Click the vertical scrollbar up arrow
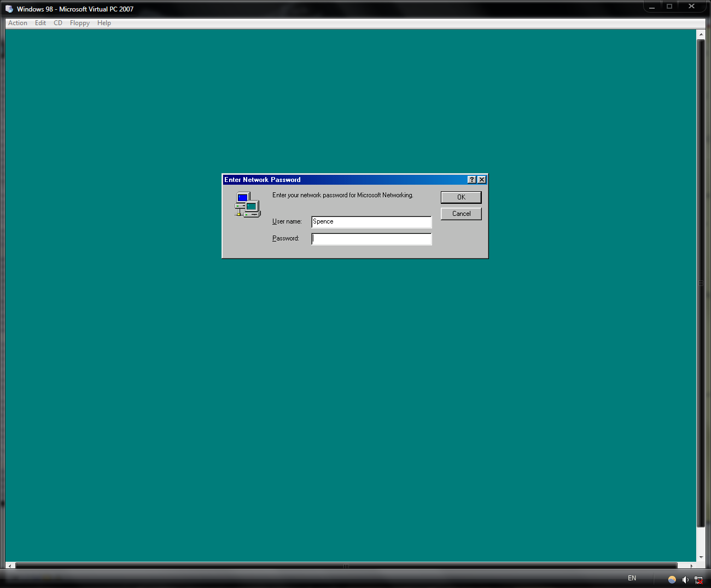This screenshot has height=588, width=711. pos(701,34)
